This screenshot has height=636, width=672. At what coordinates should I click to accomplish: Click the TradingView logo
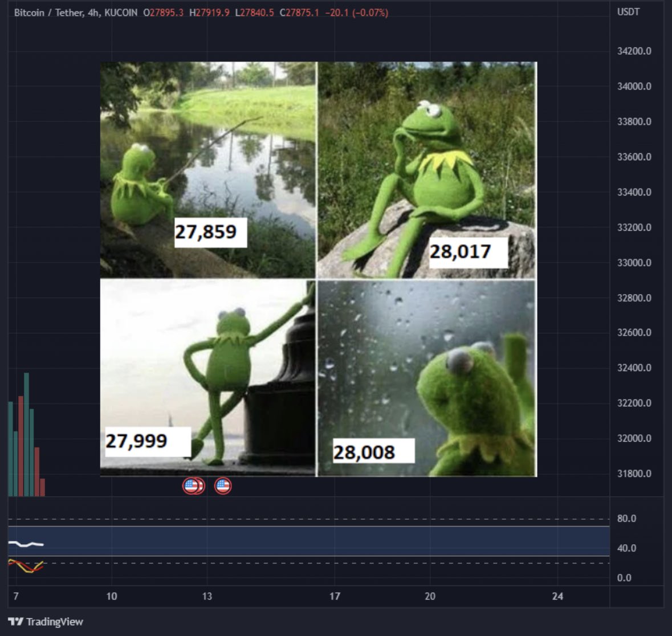coord(46,621)
